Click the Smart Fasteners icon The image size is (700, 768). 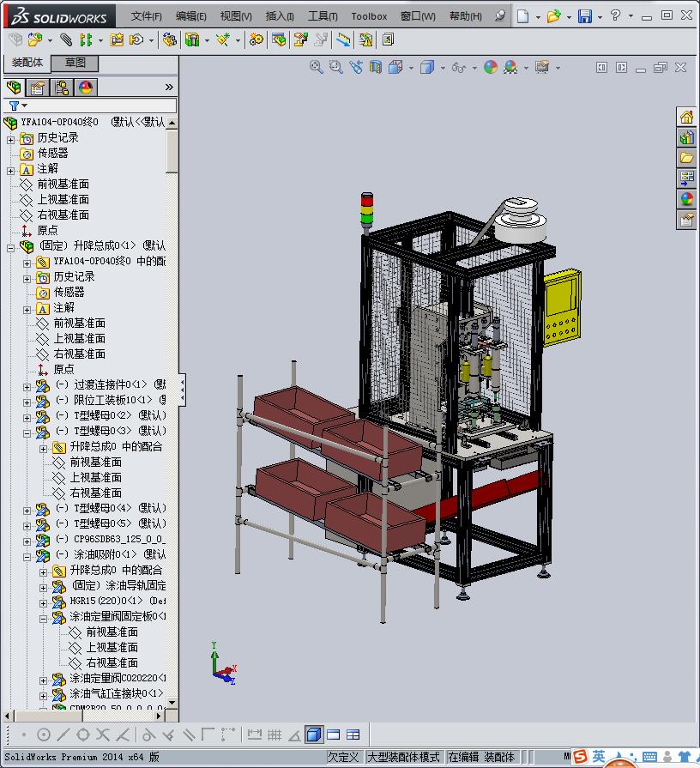coord(117,39)
